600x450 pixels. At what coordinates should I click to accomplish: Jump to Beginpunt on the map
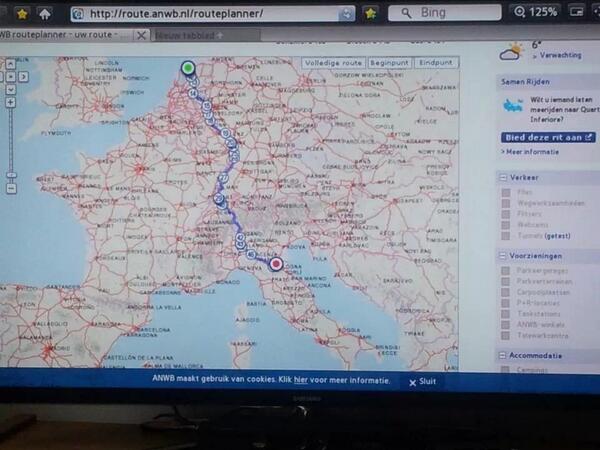pyautogui.click(x=390, y=63)
